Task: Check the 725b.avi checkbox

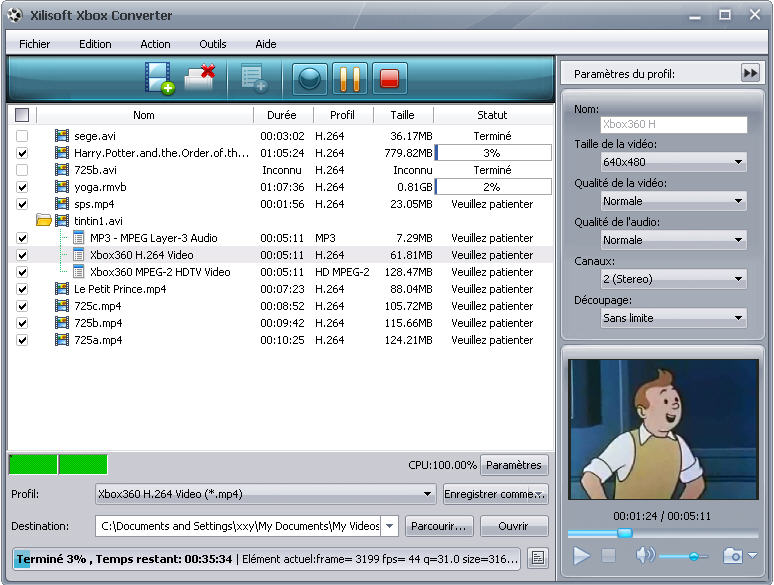Action: click(22, 170)
